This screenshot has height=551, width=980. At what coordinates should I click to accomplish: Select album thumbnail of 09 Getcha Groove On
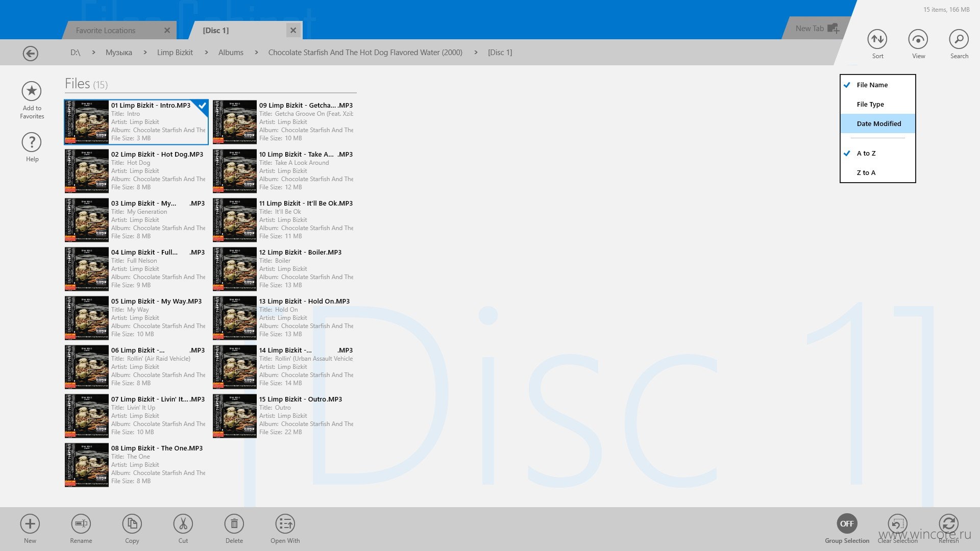click(x=235, y=122)
